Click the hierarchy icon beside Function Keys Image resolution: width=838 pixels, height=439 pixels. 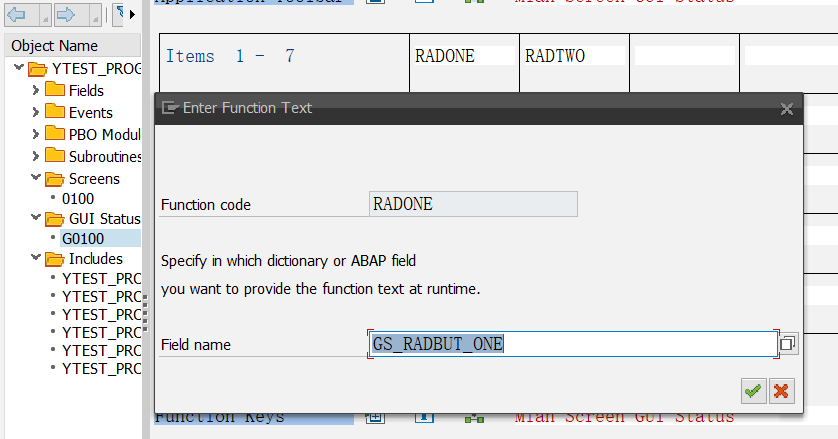(x=475, y=416)
